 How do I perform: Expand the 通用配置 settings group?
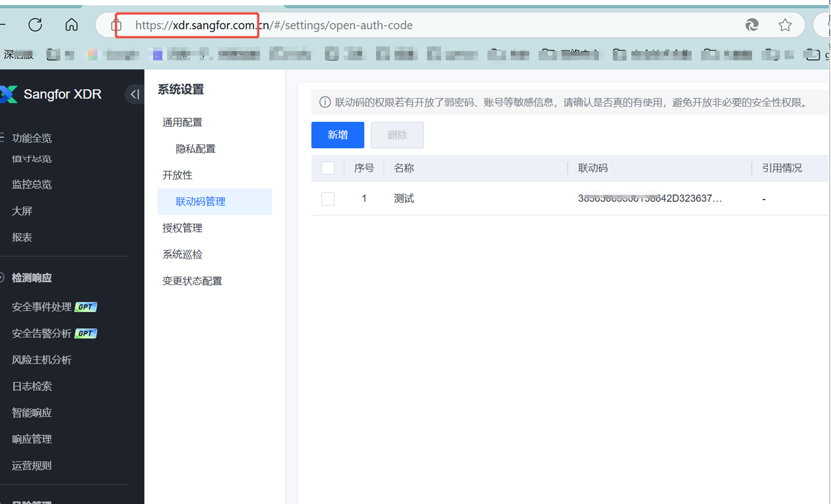[x=182, y=123]
